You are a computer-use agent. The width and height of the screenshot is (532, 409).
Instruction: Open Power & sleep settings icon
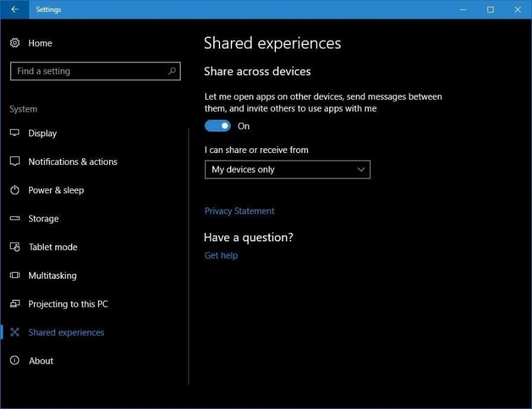15,190
